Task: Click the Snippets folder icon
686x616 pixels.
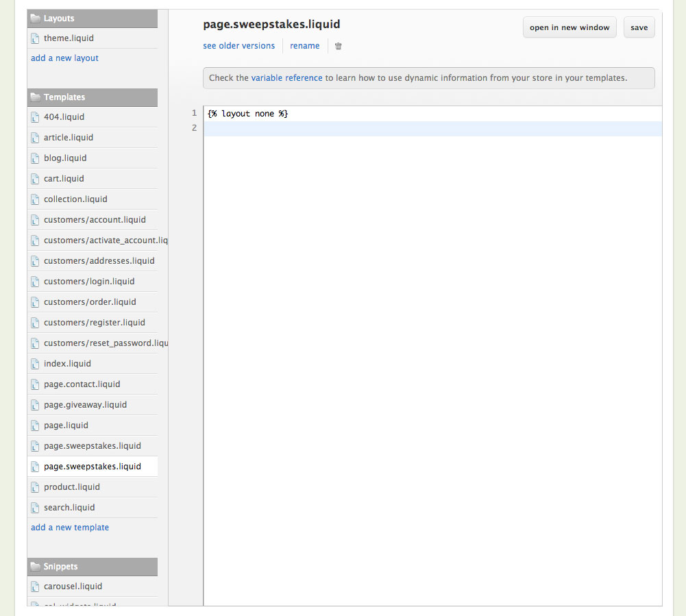Action: click(35, 567)
